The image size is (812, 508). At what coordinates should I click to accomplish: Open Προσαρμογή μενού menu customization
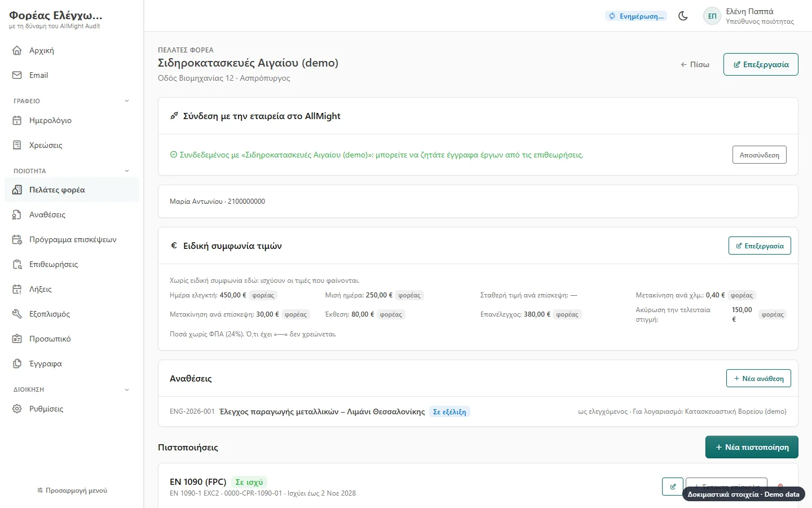(72, 491)
